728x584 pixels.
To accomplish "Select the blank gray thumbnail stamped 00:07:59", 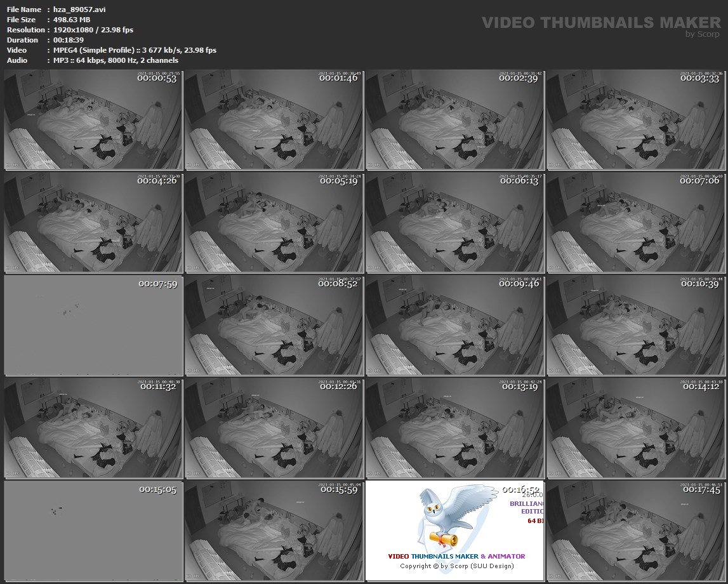I will (x=93, y=326).
